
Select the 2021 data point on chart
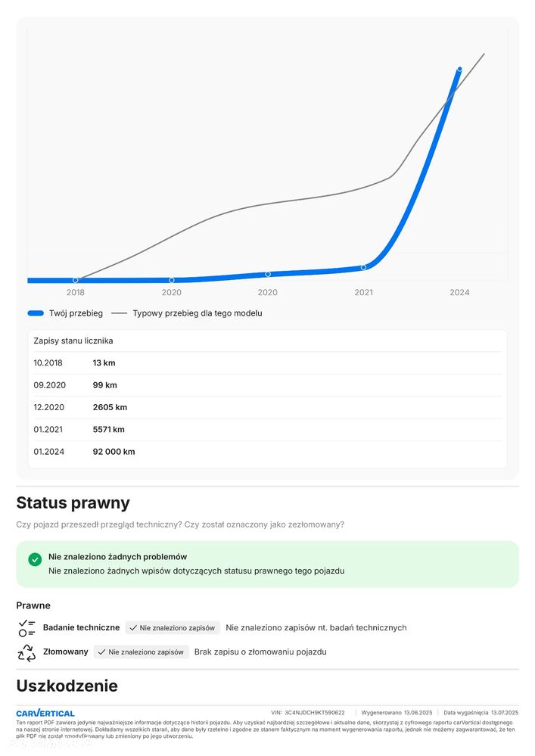(364, 267)
